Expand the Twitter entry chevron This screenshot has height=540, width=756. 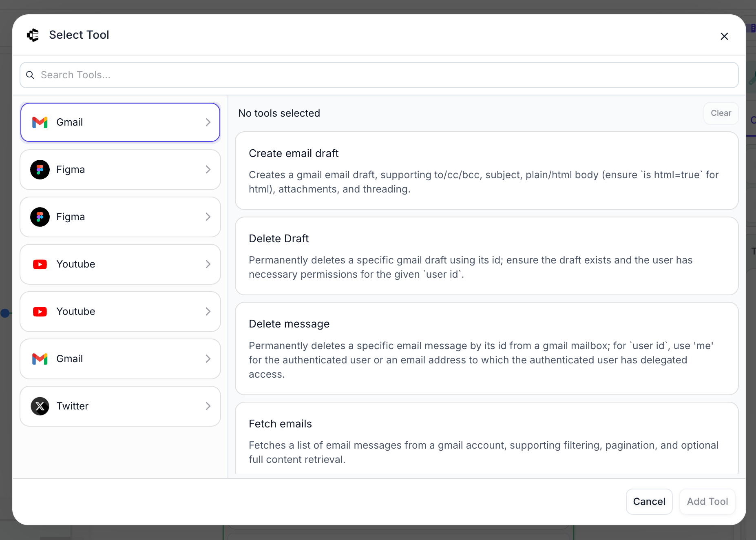(x=208, y=406)
